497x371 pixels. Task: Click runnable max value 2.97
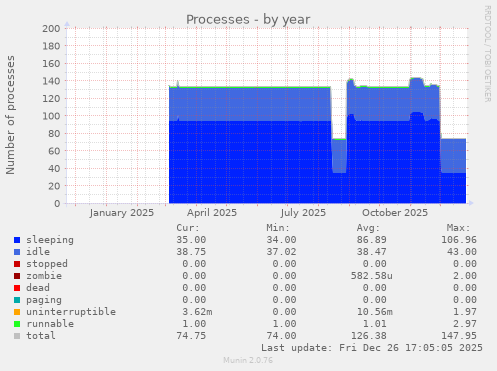click(x=465, y=324)
